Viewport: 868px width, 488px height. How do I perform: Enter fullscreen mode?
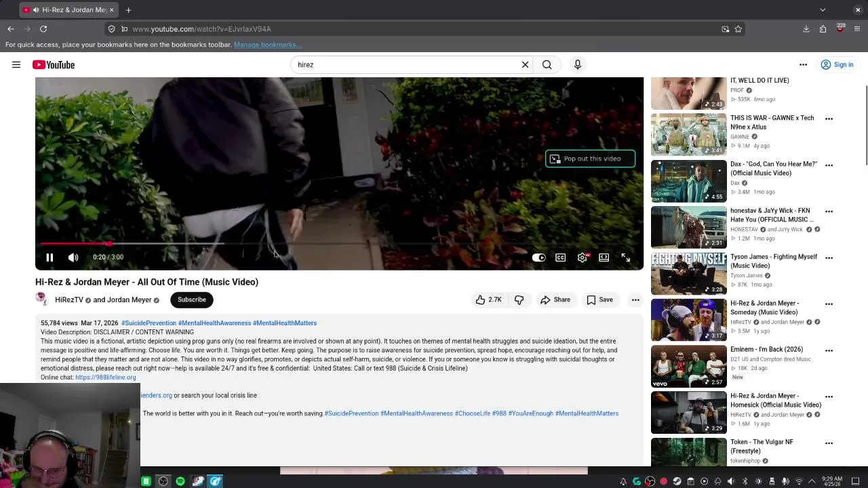click(626, 258)
